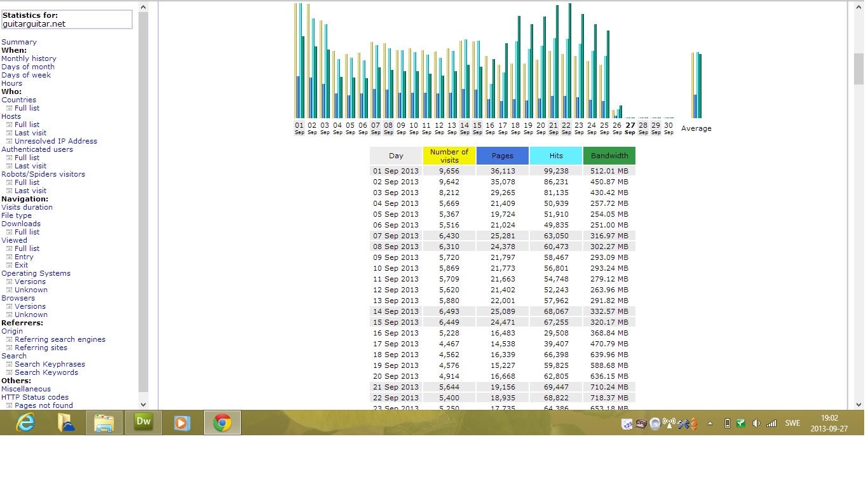This screenshot has width=868, height=488.
Task: Open the Summary link in sidebar
Action: tap(19, 42)
